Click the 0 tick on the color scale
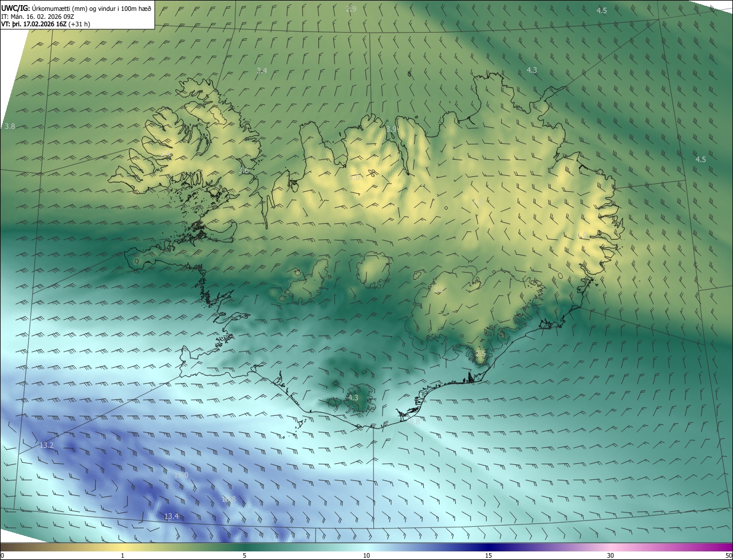733x560 pixels. 2,555
